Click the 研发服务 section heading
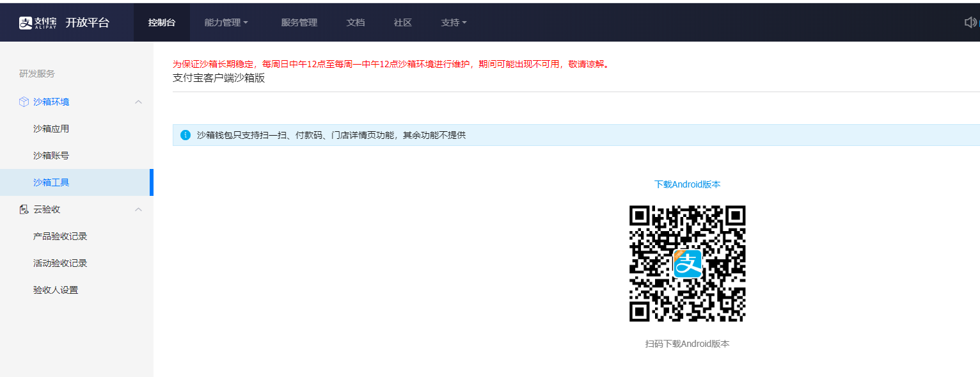The image size is (980, 377). (x=37, y=74)
